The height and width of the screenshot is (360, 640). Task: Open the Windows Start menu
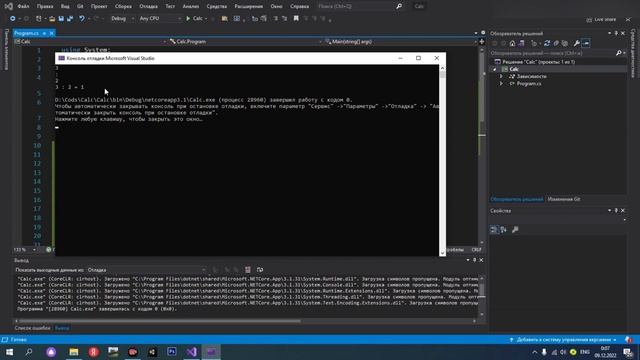tap(9, 352)
